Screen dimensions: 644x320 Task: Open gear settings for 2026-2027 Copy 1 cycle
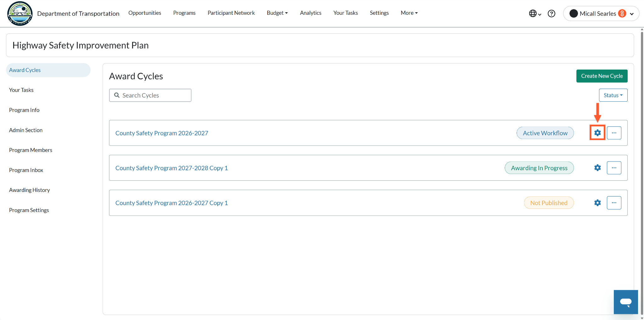pyautogui.click(x=597, y=203)
